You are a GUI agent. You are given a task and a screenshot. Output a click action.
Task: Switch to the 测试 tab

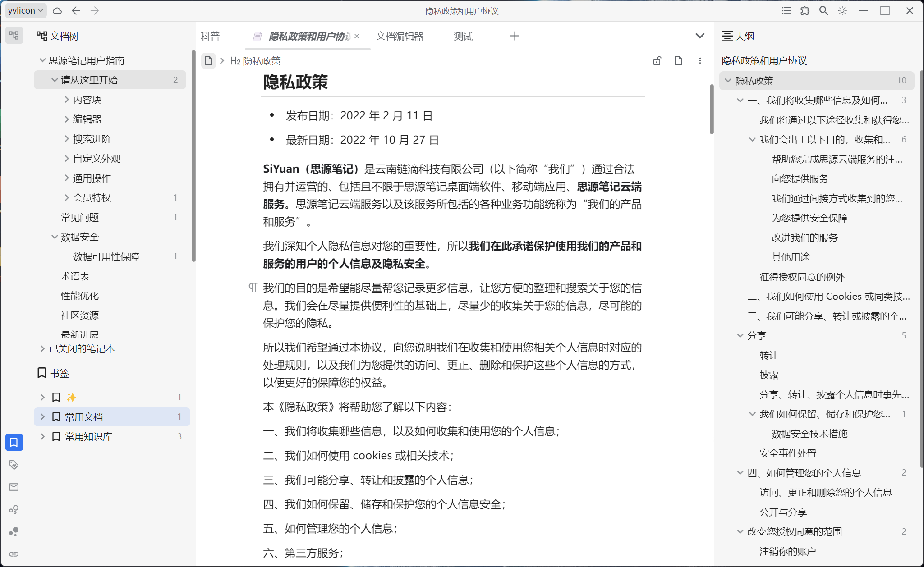pyautogui.click(x=463, y=36)
